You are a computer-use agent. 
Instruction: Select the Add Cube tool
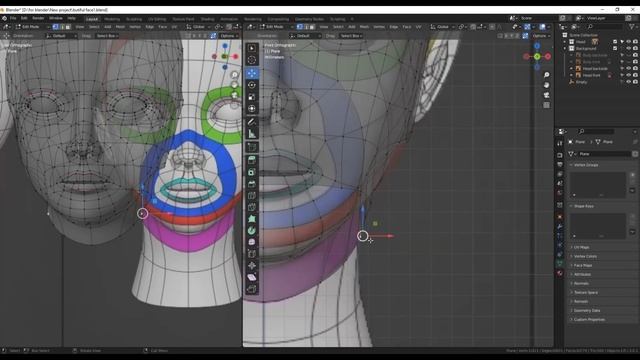252,147
